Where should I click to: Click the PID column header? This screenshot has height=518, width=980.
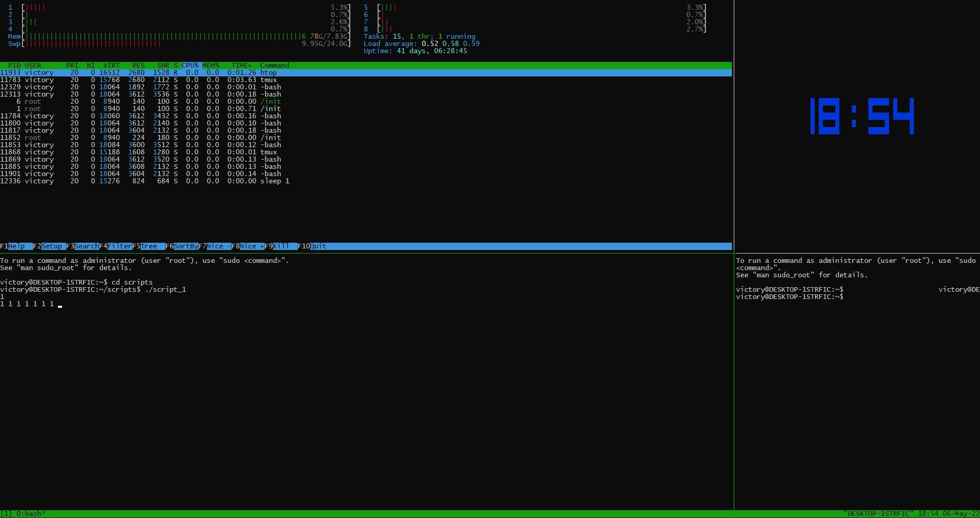tap(14, 66)
